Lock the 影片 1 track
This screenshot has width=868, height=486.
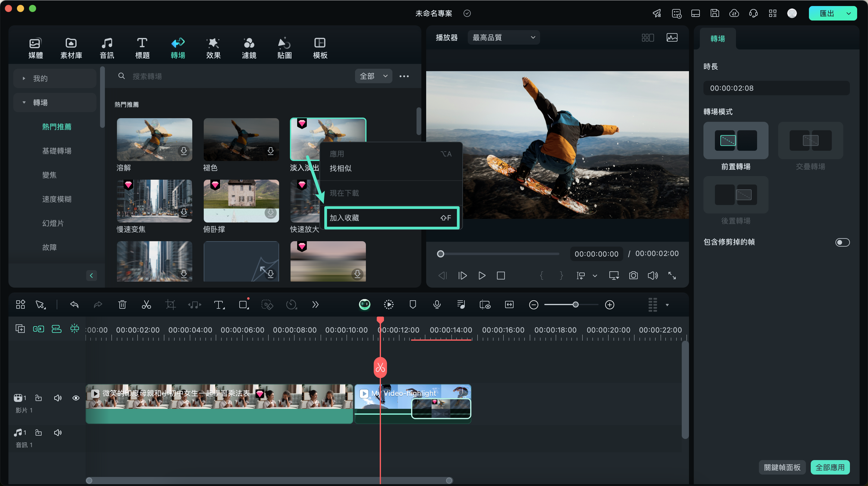point(39,398)
